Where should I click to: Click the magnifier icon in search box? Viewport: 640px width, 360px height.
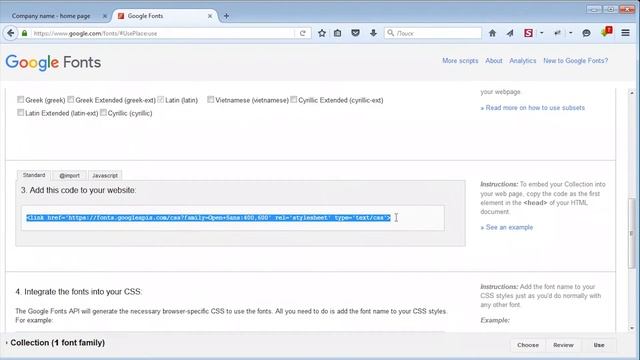pos(391,33)
